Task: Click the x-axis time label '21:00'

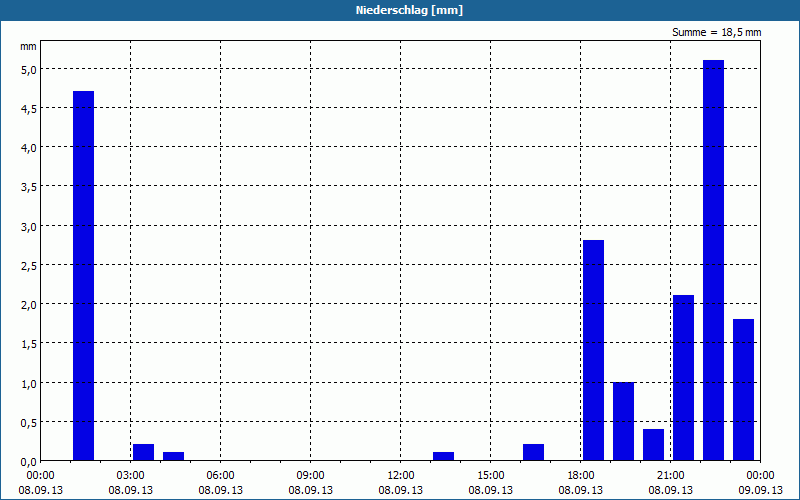Action: tap(670, 476)
